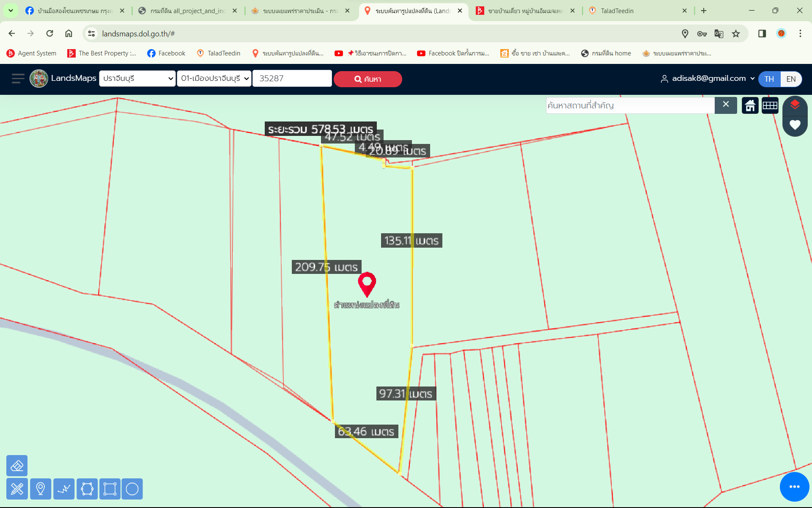Screen dimensions: 812x508
Task: Expand the 01-เมืองปราจีนบุรี district dropdown
Action: click(214, 78)
